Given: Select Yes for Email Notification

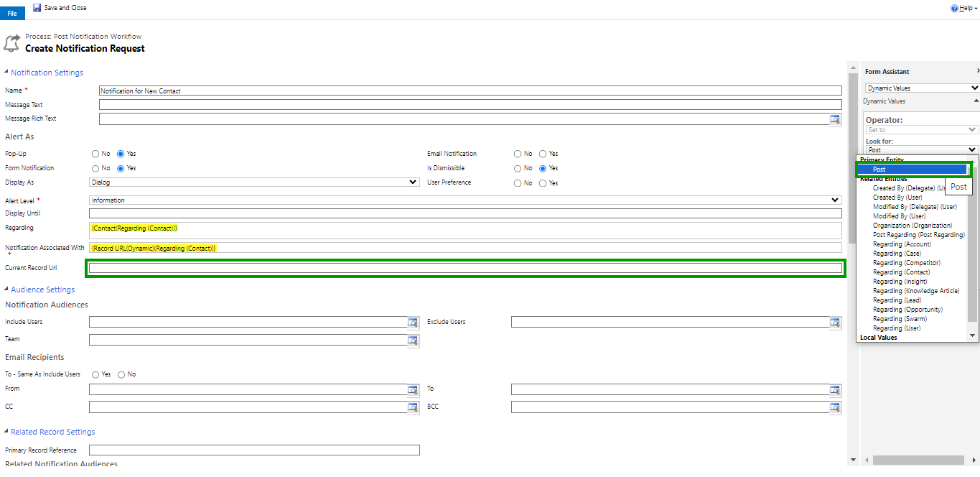Looking at the screenshot, I should (543, 154).
